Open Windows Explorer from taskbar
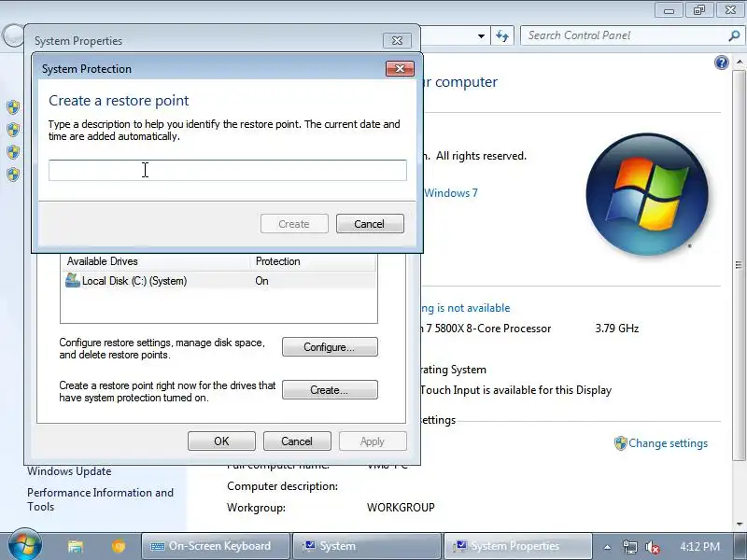 tap(76, 546)
